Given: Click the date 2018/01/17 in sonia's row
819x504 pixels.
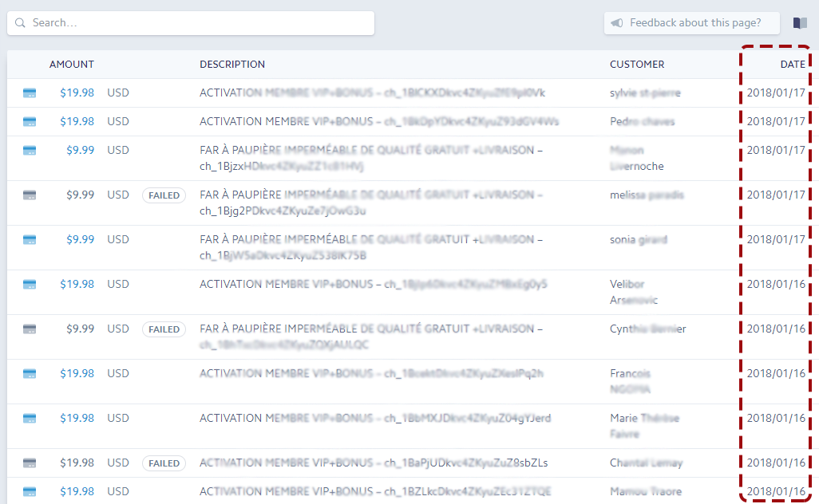Looking at the screenshot, I should tap(776, 239).
